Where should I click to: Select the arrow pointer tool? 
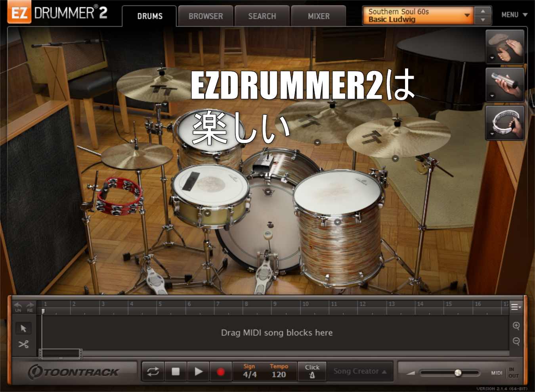point(23,328)
